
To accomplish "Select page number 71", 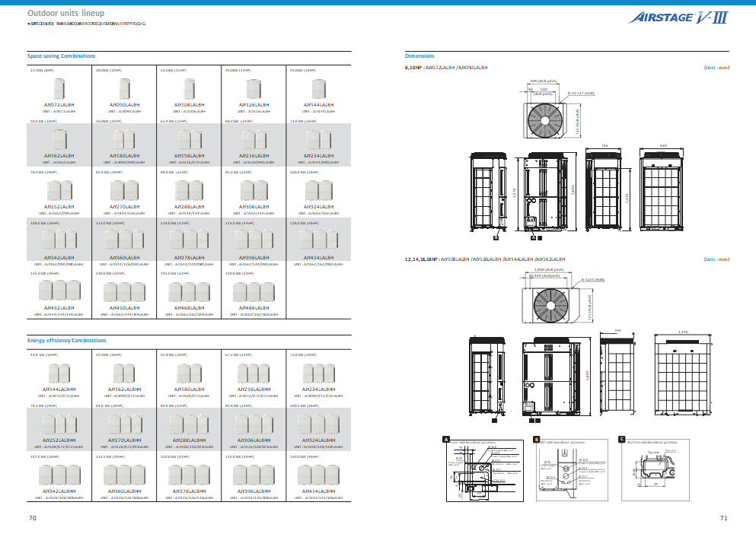I will tap(724, 518).
